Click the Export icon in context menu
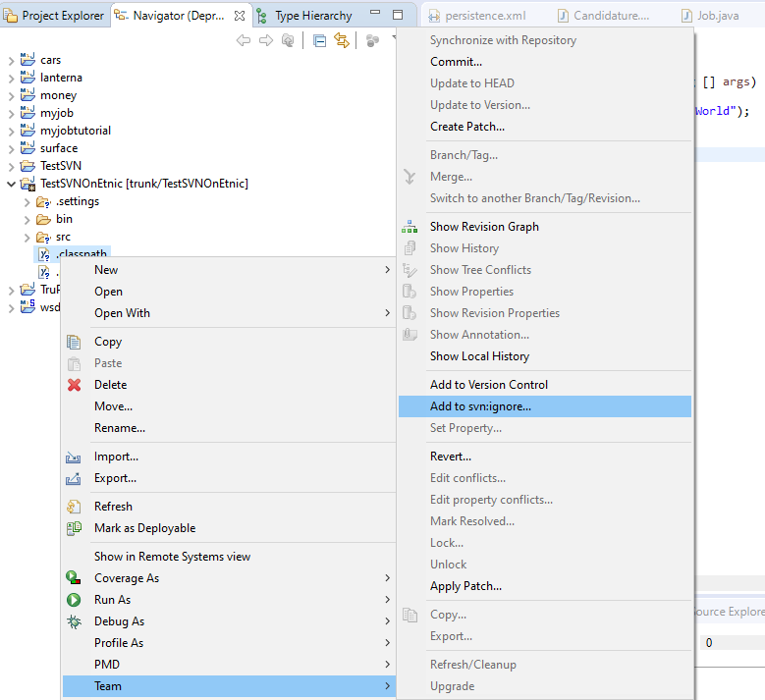This screenshot has width=765, height=700. click(74, 478)
